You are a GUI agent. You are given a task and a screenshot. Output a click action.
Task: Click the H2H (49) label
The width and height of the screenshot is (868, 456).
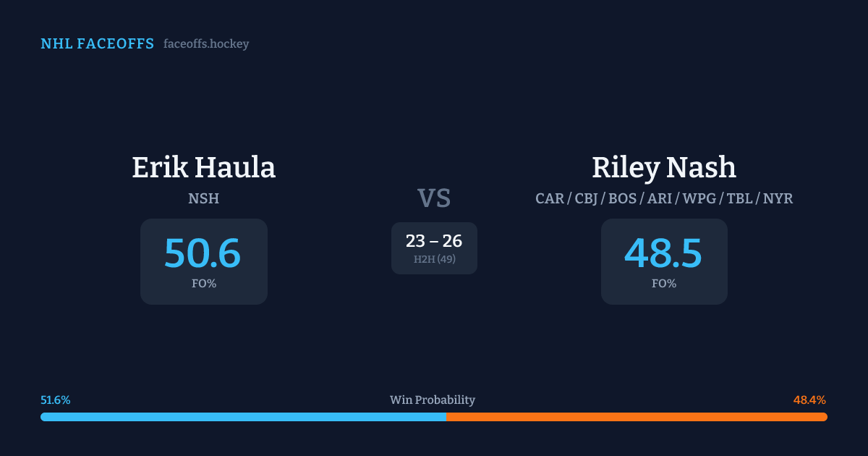click(x=434, y=259)
